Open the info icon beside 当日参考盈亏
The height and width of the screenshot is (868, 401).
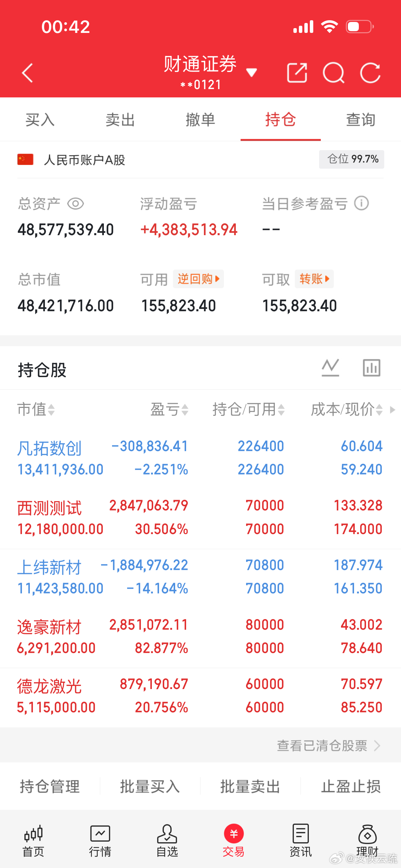coord(362,203)
